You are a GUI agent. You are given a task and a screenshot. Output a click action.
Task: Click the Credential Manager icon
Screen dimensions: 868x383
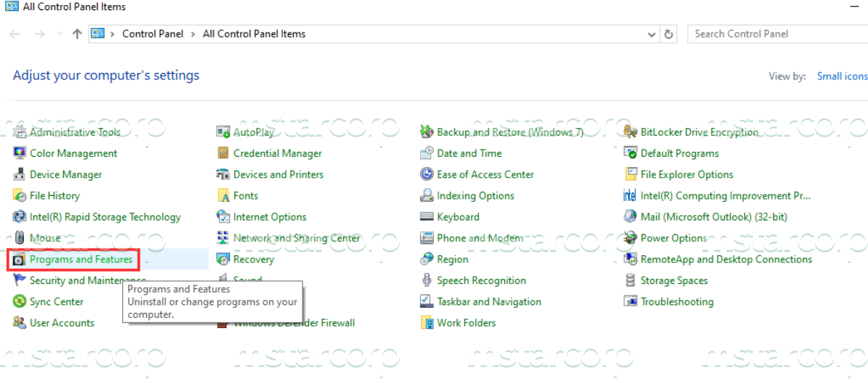[x=223, y=153]
